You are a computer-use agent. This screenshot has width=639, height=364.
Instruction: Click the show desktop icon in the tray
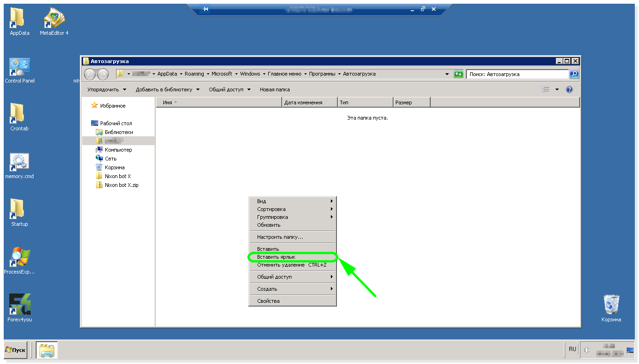pyautogui.click(x=630, y=350)
